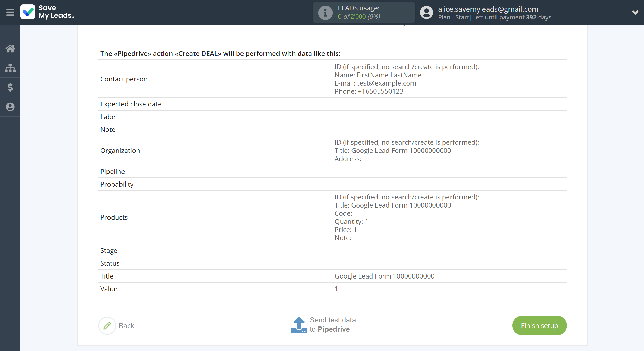Select the Pipeline row
This screenshot has height=351, width=644.
[332, 171]
